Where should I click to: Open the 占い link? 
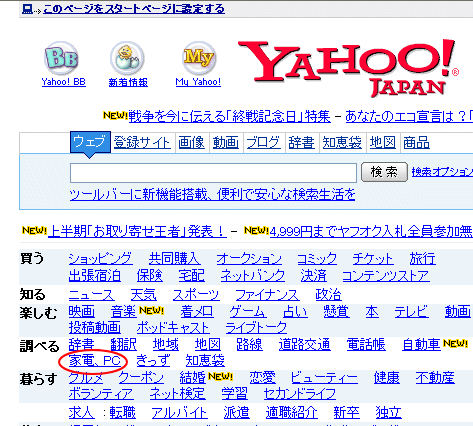tap(295, 312)
